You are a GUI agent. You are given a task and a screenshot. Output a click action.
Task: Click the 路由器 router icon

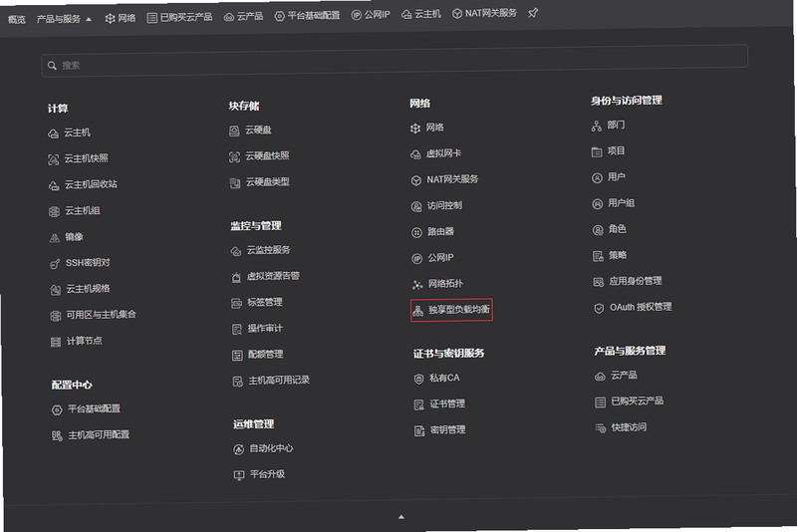click(416, 233)
